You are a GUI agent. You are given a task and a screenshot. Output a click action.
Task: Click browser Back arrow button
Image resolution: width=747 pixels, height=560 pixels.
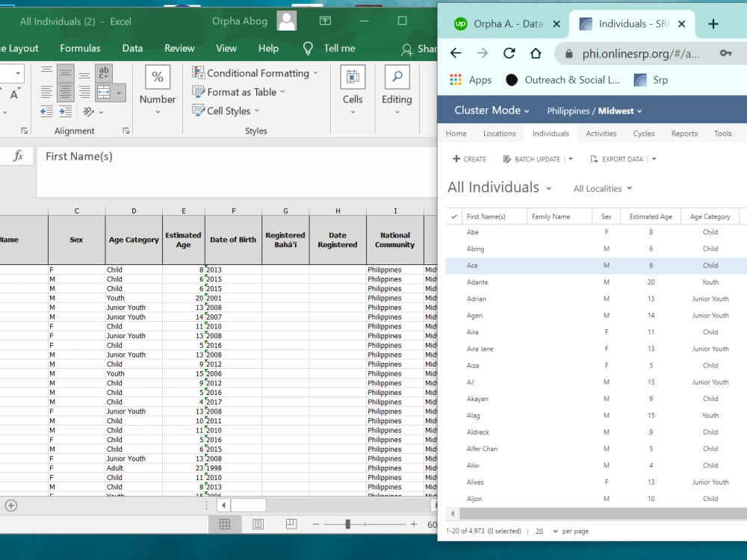click(x=456, y=53)
